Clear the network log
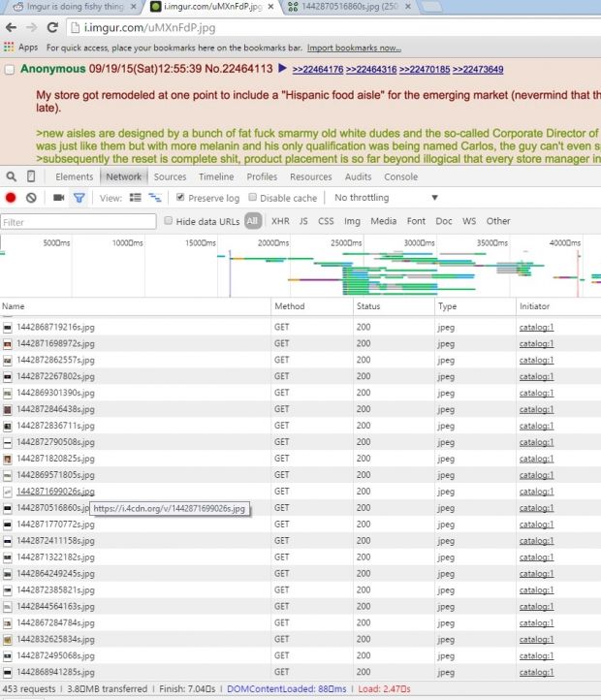Image resolution: width=601 pixels, height=700 pixels. [x=31, y=198]
